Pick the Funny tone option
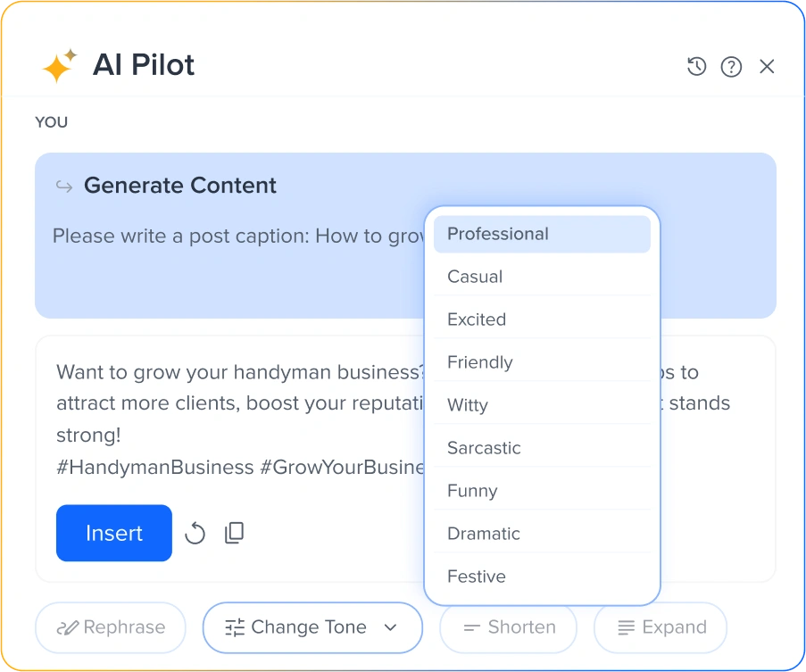Image resolution: width=806 pixels, height=672 pixels. (x=542, y=491)
